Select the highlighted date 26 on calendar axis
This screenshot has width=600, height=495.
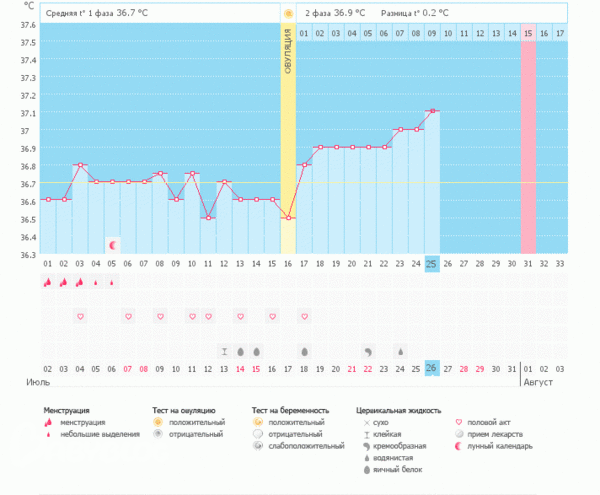432,369
